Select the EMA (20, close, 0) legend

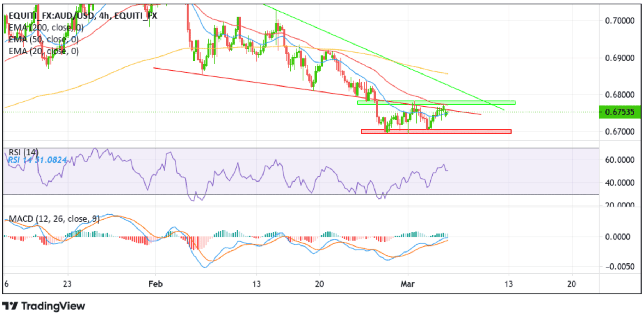tap(43, 51)
